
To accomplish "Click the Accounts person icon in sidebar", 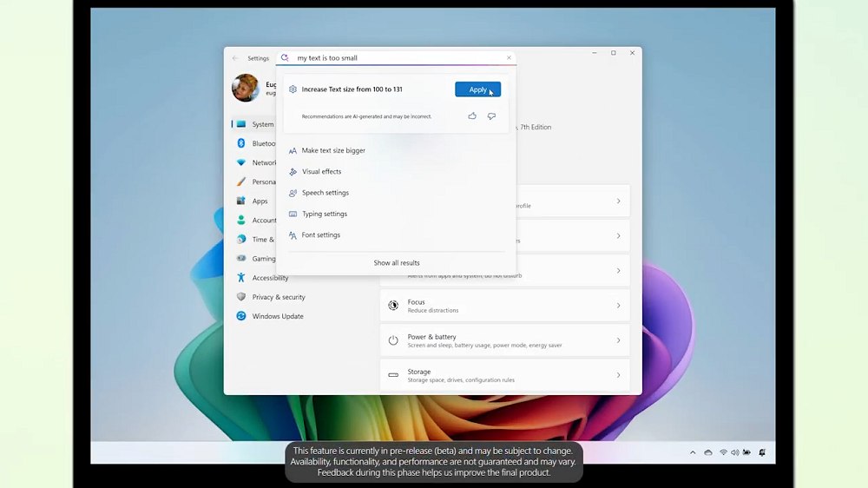I will pos(240,220).
